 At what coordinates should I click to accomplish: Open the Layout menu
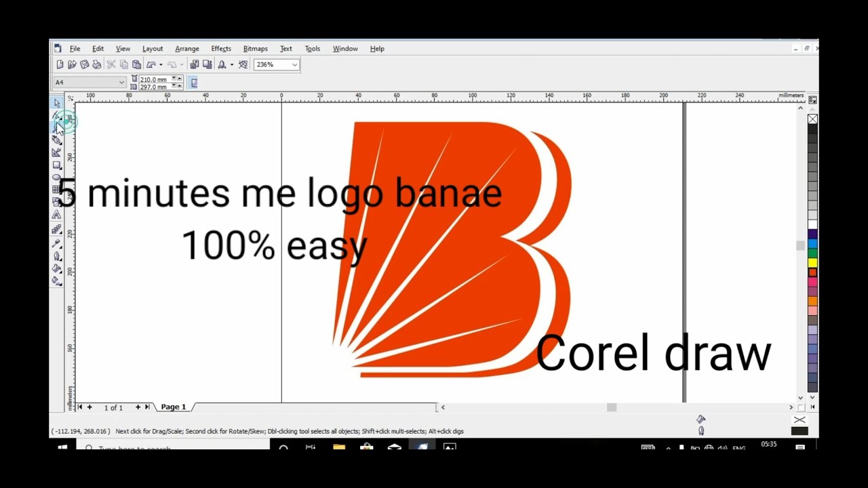[x=153, y=49]
